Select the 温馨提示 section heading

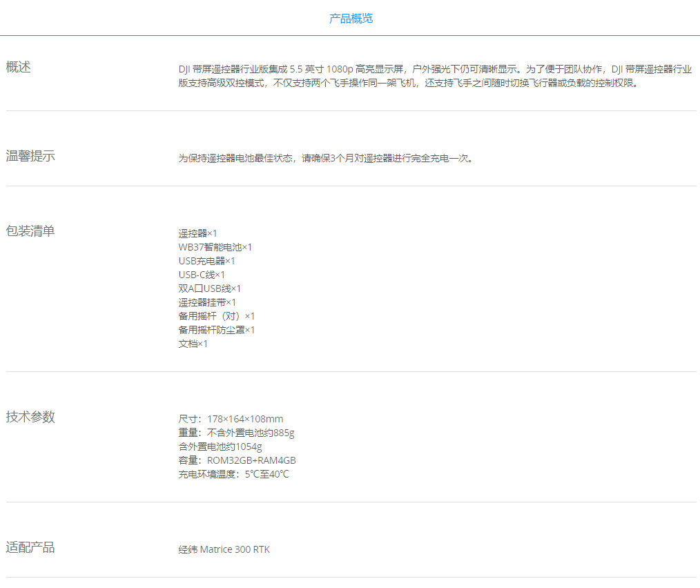point(30,156)
